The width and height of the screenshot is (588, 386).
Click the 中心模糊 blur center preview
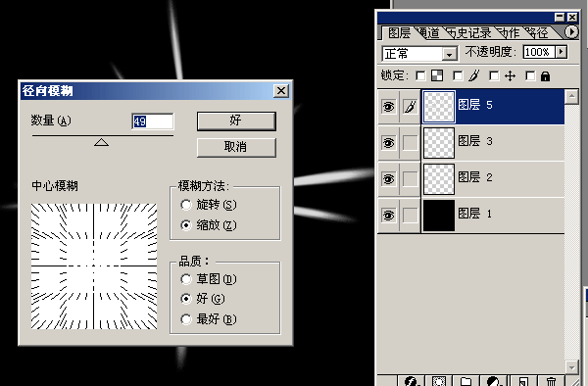[x=94, y=266]
